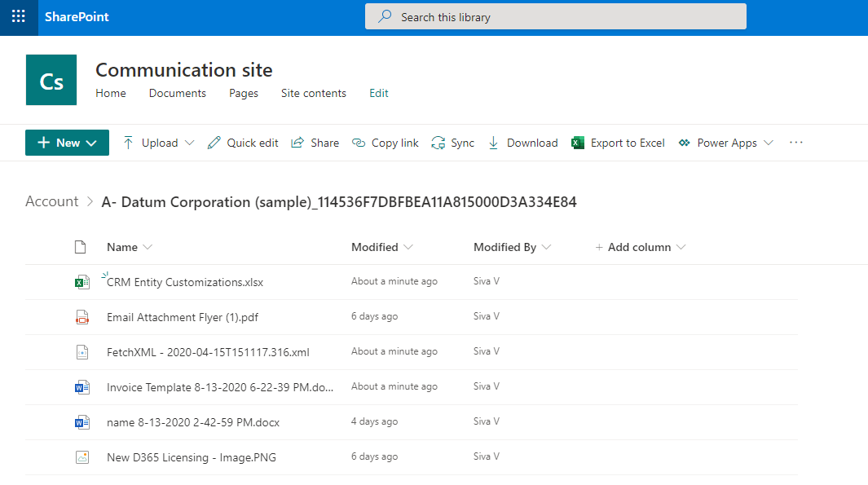The height and width of the screenshot is (485, 868).
Task: Click Siva V in the CRM Entity row
Action: click(487, 281)
